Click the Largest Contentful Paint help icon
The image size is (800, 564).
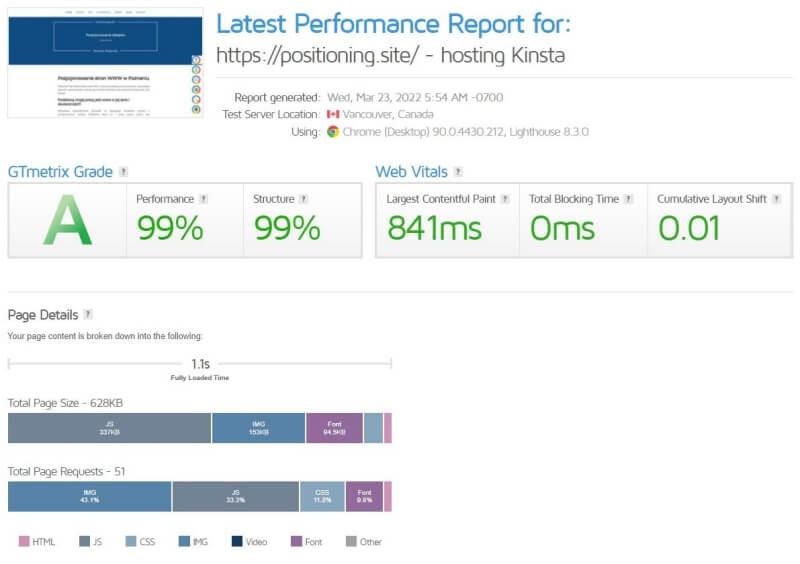(505, 199)
